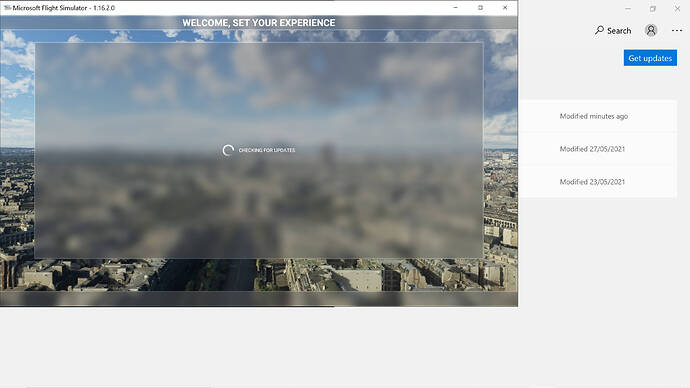Image resolution: width=690 pixels, height=388 pixels.
Task: Click the 'Welcome, set your experience' heading
Action: pos(259,23)
